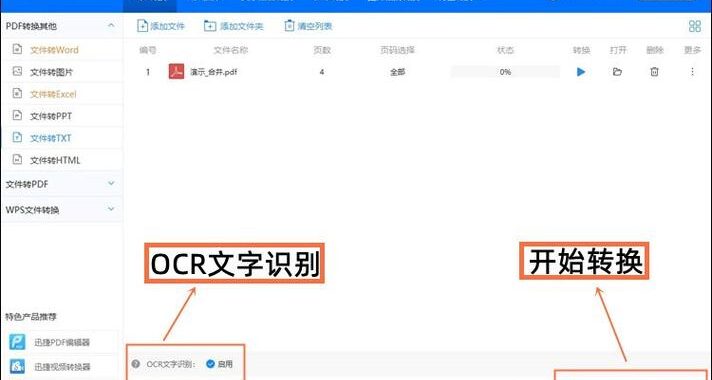Viewport: 712px width, 380px height.
Task: Open 迅捷PDF编辑器 app icon
Action: pyautogui.click(x=17, y=342)
